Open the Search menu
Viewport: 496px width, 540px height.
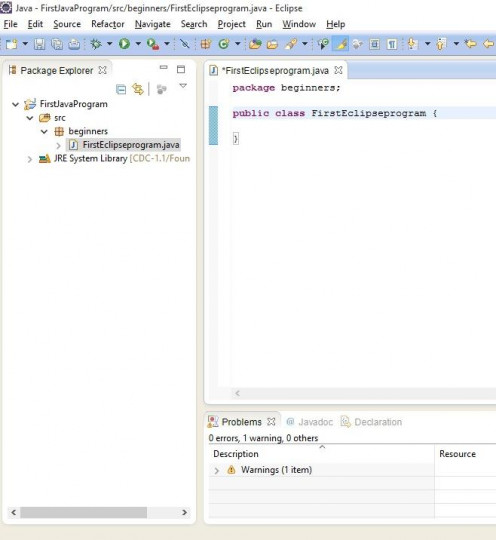(x=194, y=24)
